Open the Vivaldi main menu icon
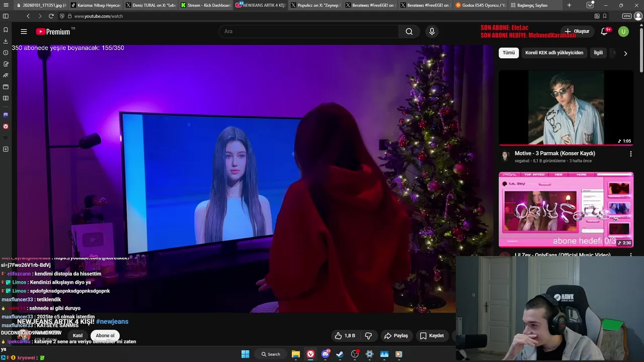Image resolution: width=644 pixels, height=362 pixels. pyautogui.click(x=6, y=5)
